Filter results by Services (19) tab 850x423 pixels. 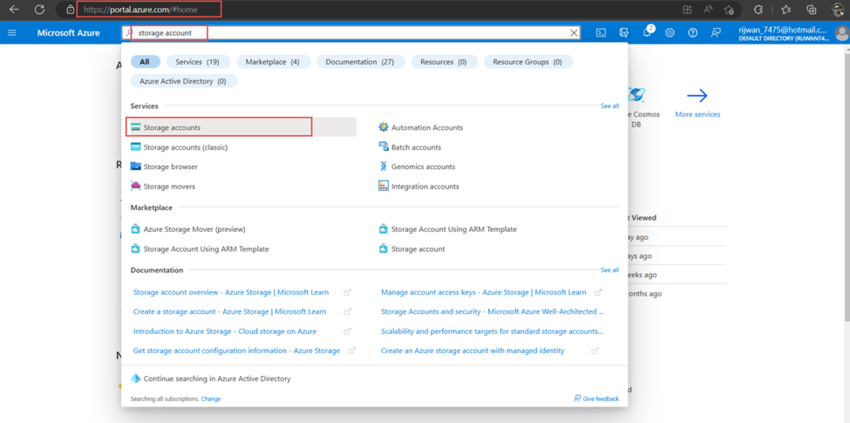pyautogui.click(x=198, y=62)
